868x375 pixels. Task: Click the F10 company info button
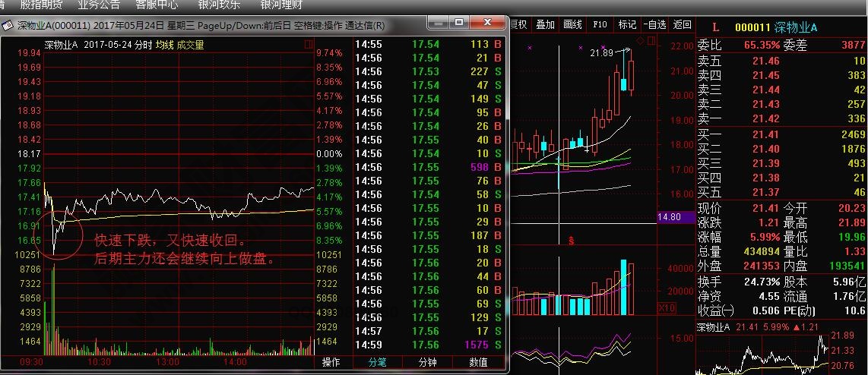600,24
